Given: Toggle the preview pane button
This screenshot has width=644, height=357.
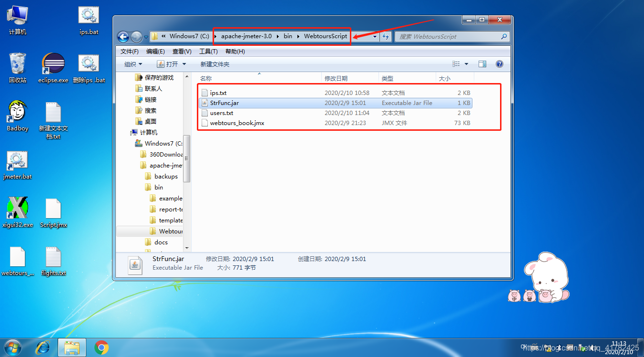Looking at the screenshot, I should click(x=482, y=64).
